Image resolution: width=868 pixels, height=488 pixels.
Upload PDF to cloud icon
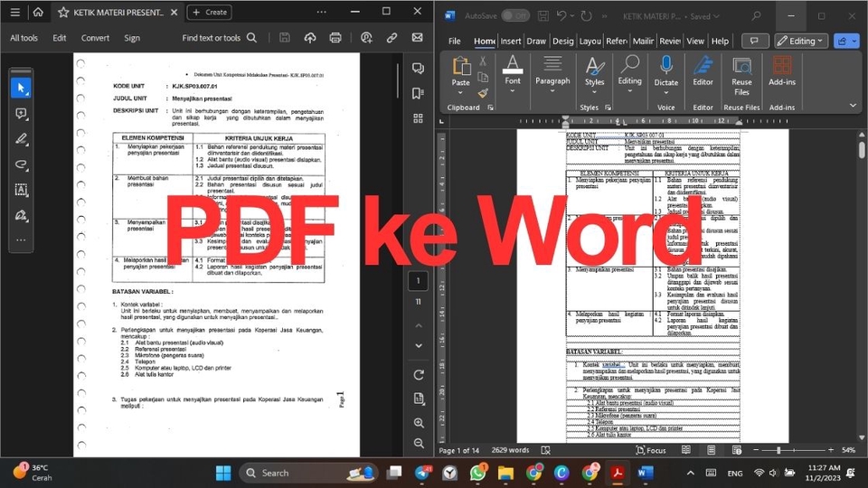click(310, 38)
